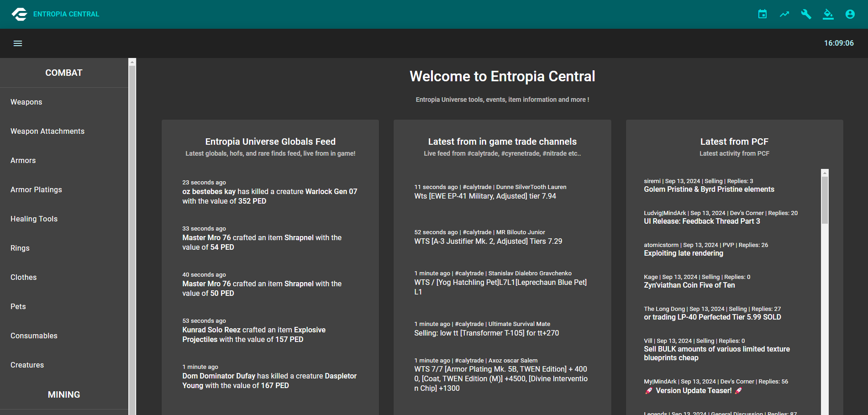Open Creatures in the sidebar
868x415 pixels.
click(64, 365)
